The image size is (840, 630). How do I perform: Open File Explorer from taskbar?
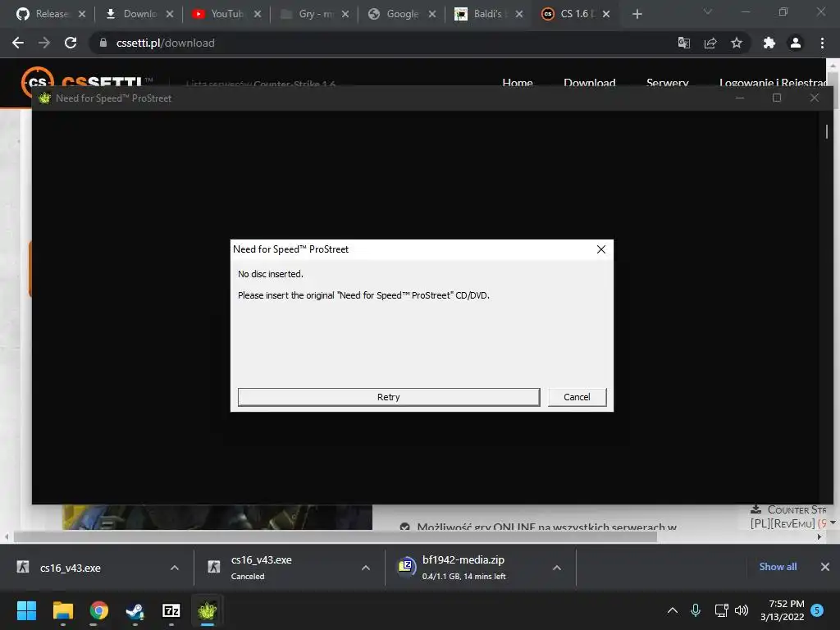click(62, 610)
